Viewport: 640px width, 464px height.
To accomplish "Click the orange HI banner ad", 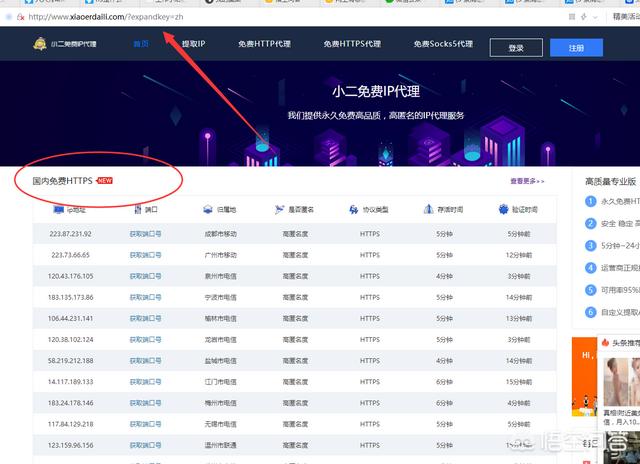I will (x=585, y=376).
